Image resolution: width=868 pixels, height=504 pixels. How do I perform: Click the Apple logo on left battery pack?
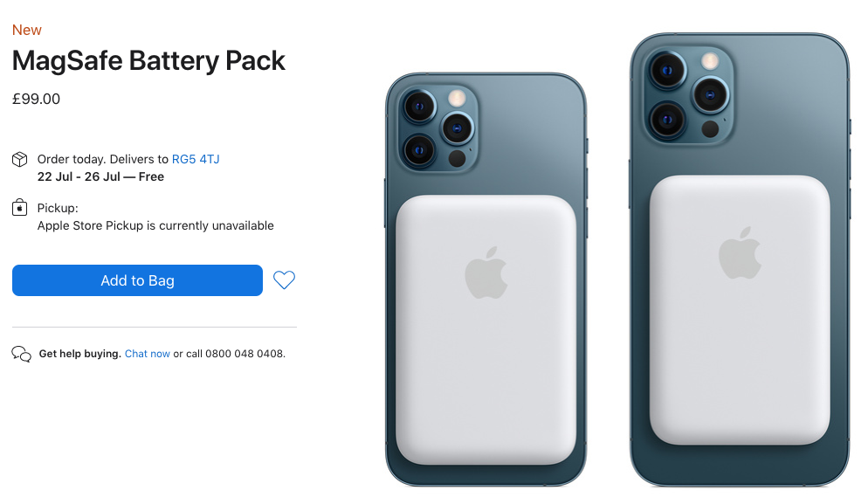(486, 273)
